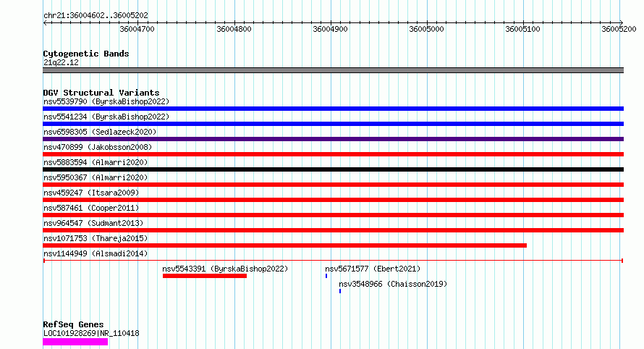Select the purple bar for nsv6598305

[333, 139]
